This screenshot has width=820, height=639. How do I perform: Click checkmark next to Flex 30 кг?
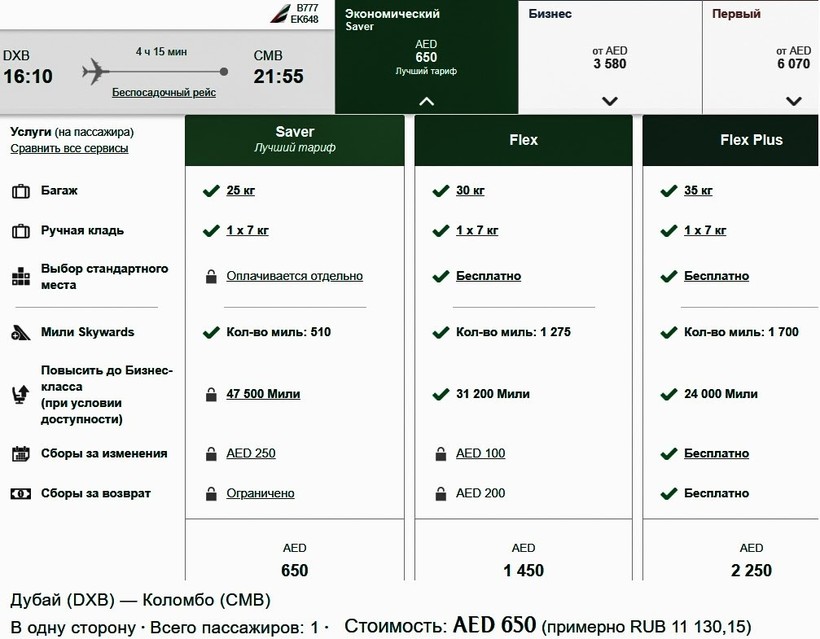click(x=441, y=191)
